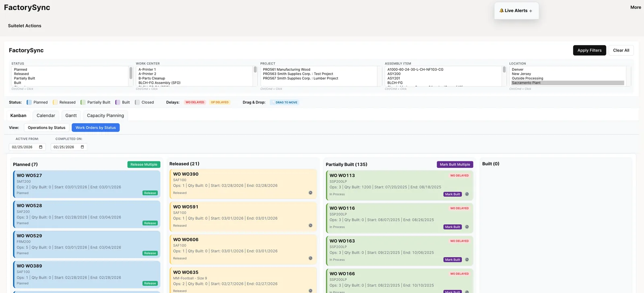Release work order WO0529
The image size is (644, 293).
click(x=150, y=253)
